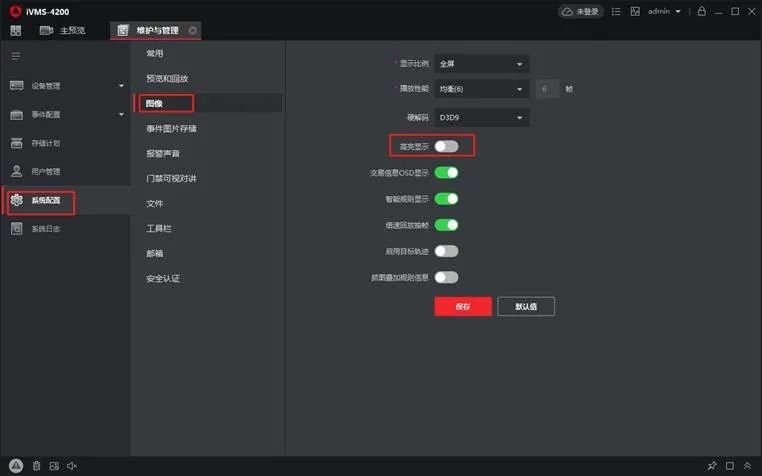Click the 默认值 button

click(526, 306)
